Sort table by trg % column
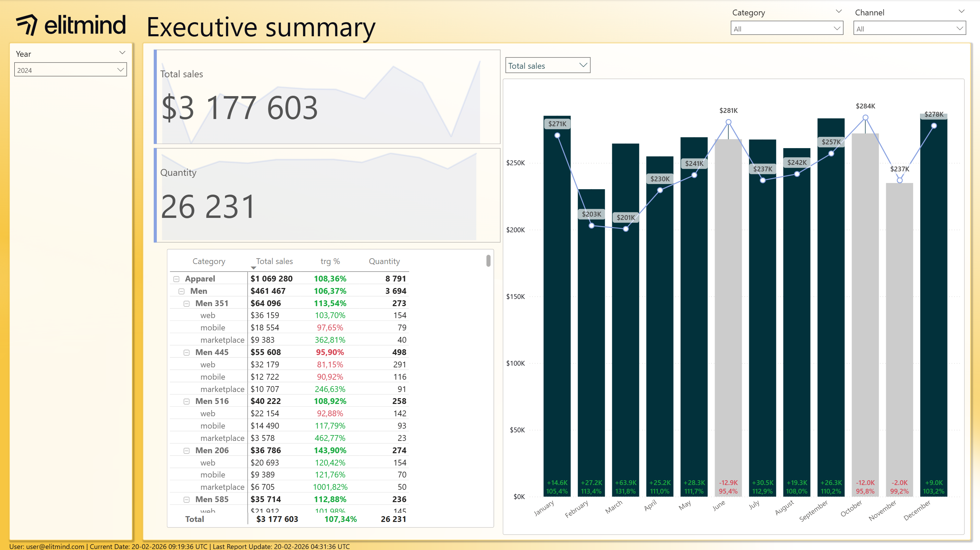Screen dimensions: 980x550 [x=330, y=261]
